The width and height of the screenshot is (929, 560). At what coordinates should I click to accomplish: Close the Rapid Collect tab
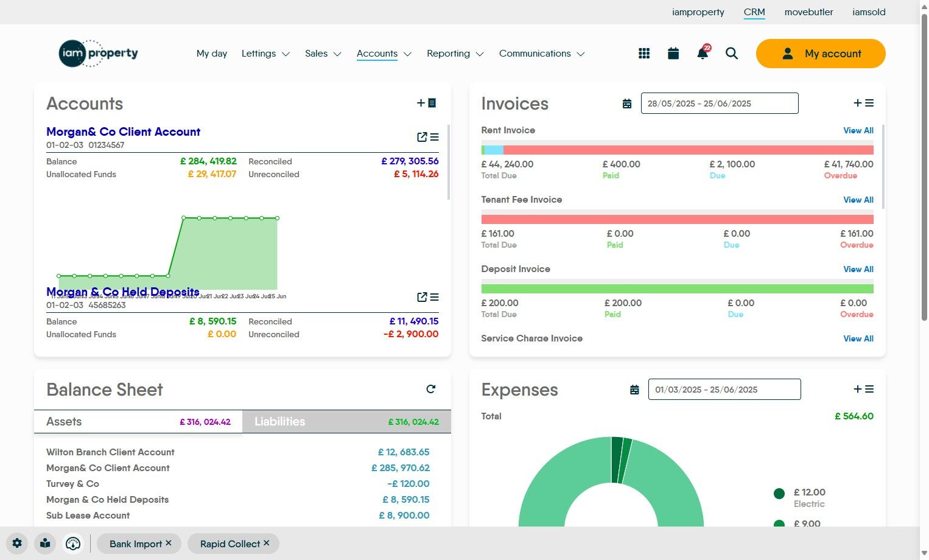coord(267,543)
